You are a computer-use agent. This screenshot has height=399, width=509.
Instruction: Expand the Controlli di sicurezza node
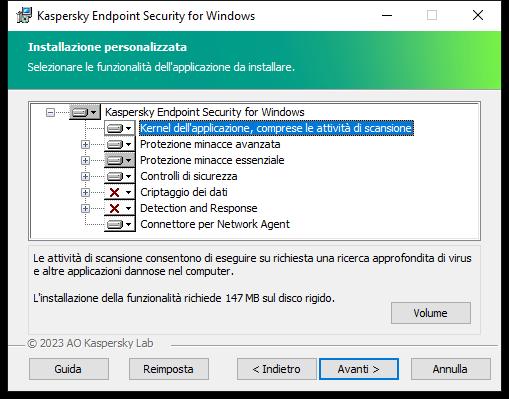(x=85, y=176)
